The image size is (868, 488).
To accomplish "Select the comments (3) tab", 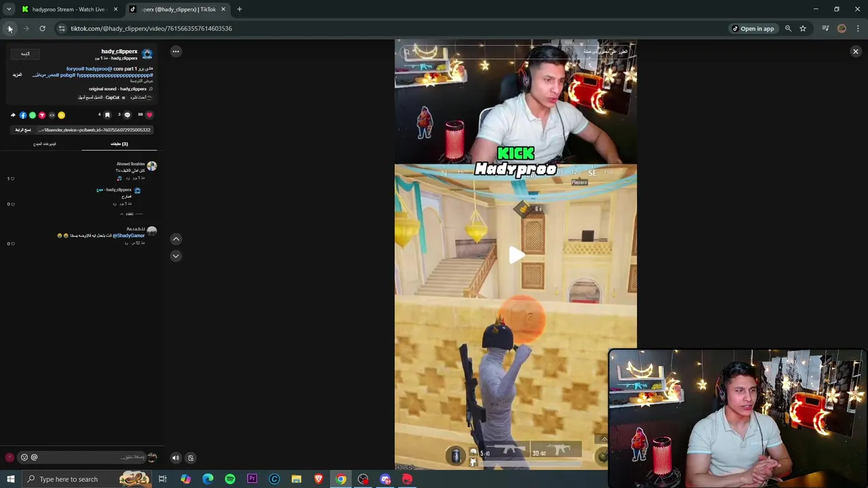I will coord(119,144).
